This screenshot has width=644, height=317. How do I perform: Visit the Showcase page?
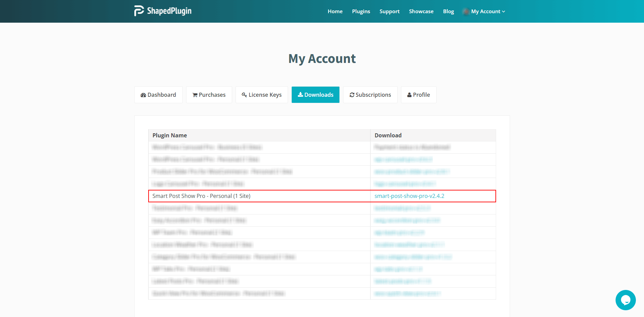(421, 12)
